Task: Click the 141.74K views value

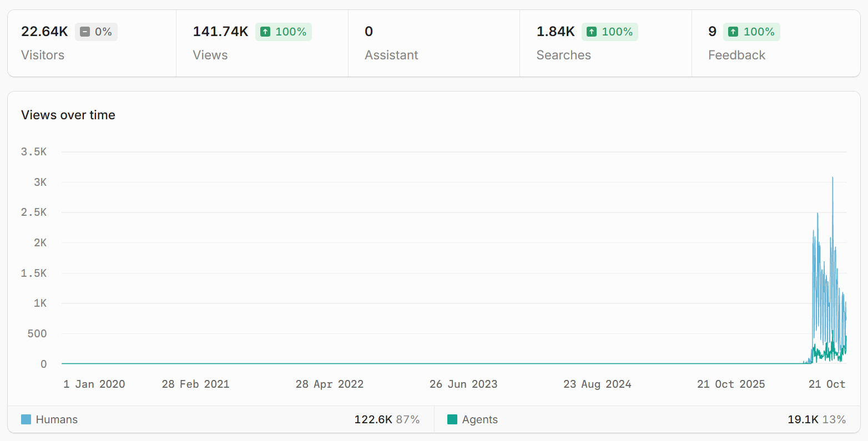Action: pyautogui.click(x=221, y=32)
